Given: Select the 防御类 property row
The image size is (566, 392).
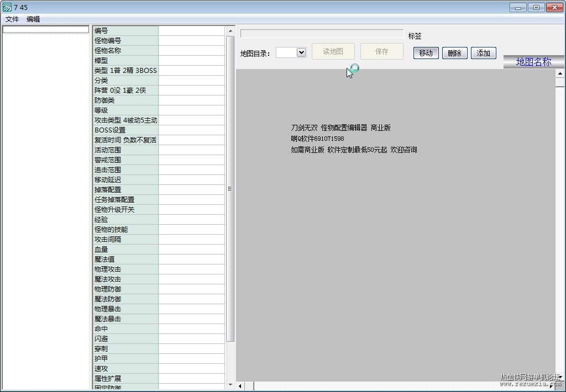Looking at the screenshot, I should (159, 100).
